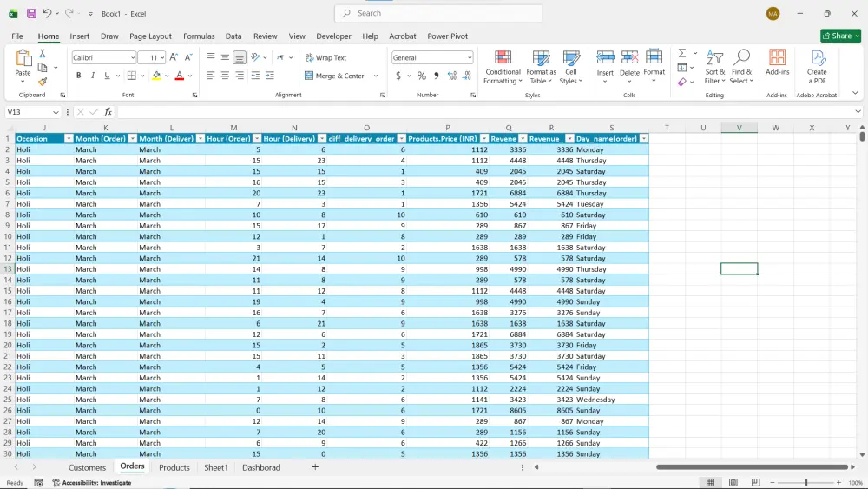Open Find & Select menu
Image resolution: width=868 pixels, height=489 pixels.
[x=742, y=68]
